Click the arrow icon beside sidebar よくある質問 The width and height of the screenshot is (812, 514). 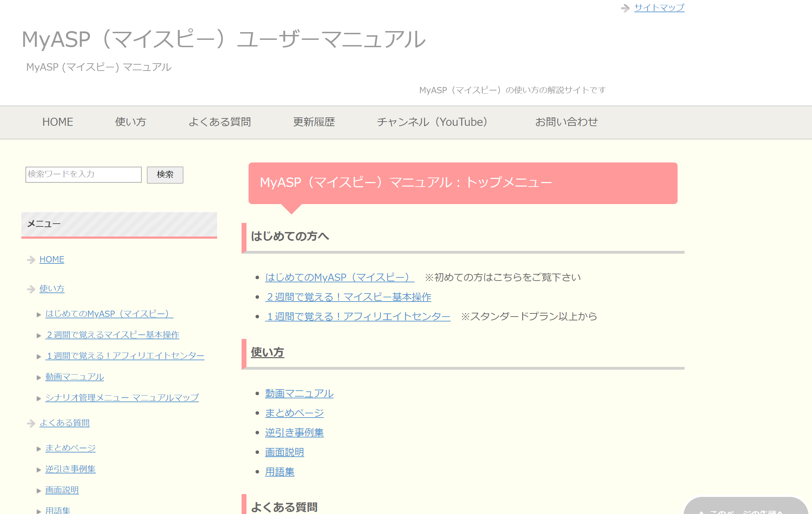(x=31, y=423)
